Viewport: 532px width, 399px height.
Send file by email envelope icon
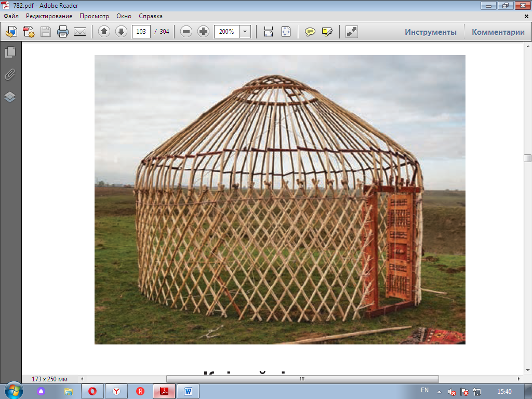click(x=80, y=32)
